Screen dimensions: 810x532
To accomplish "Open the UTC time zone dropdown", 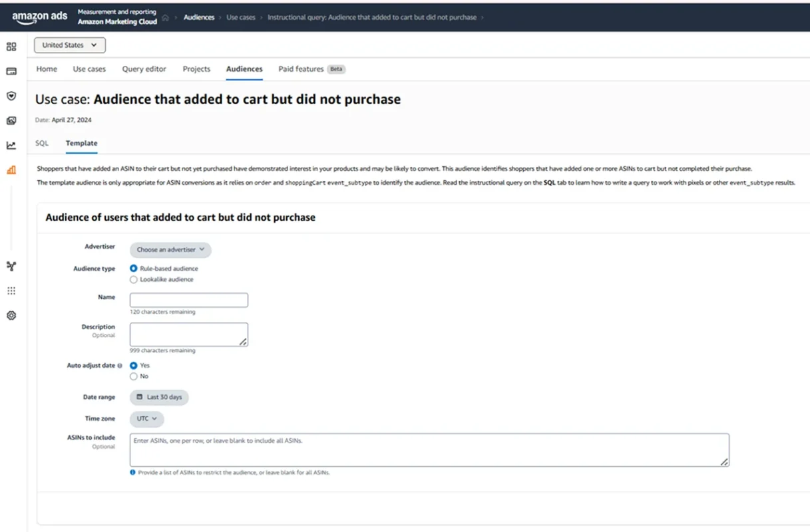I will [x=146, y=418].
